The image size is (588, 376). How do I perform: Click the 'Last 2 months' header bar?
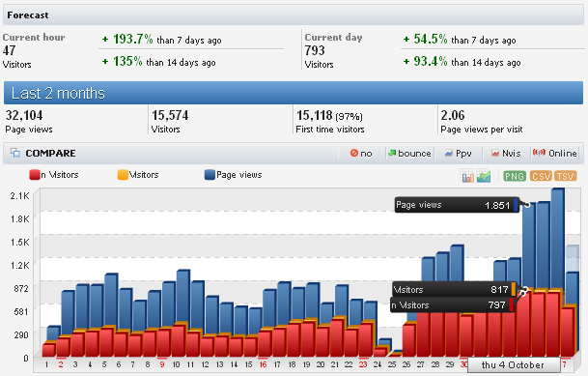(x=294, y=93)
